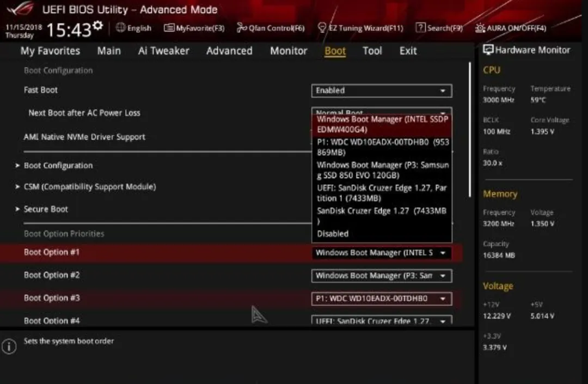This screenshot has height=384, width=588.
Task: Click the English language globe icon
Action: click(x=120, y=27)
